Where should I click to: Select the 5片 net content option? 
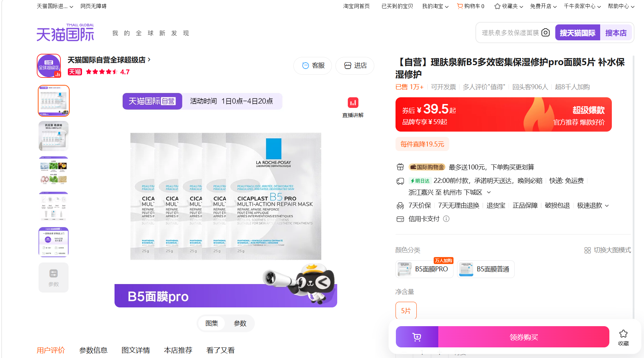(x=406, y=311)
